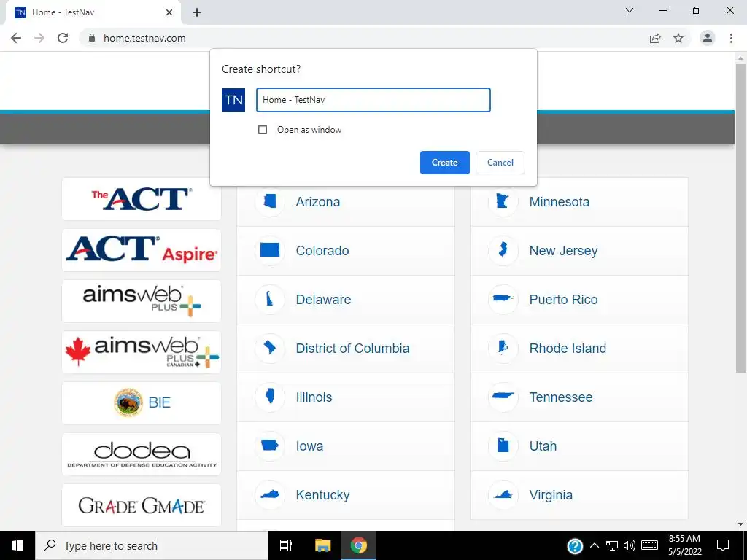Select the Utah link
The width and height of the screenshot is (747, 560).
point(543,446)
